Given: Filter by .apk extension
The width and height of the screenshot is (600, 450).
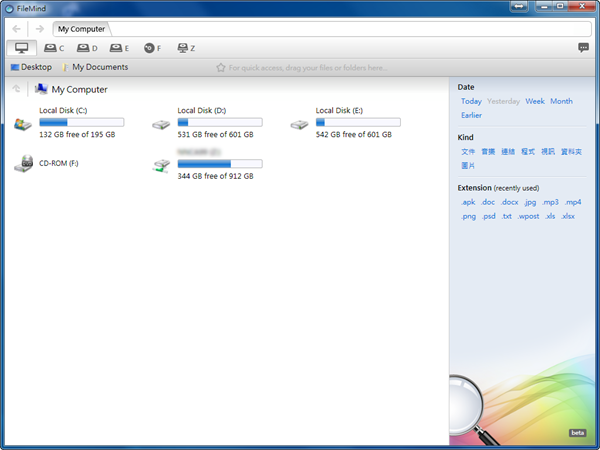Looking at the screenshot, I should click(x=468, y=202).
